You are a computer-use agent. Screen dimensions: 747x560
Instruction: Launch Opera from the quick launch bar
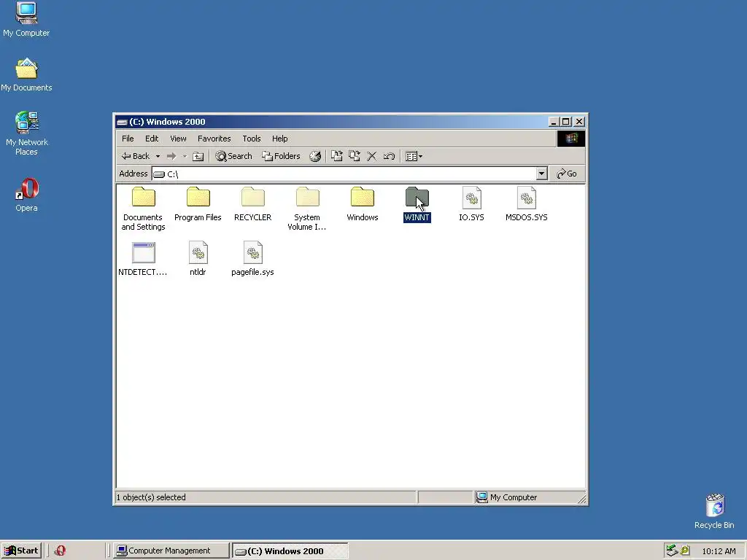60,551
